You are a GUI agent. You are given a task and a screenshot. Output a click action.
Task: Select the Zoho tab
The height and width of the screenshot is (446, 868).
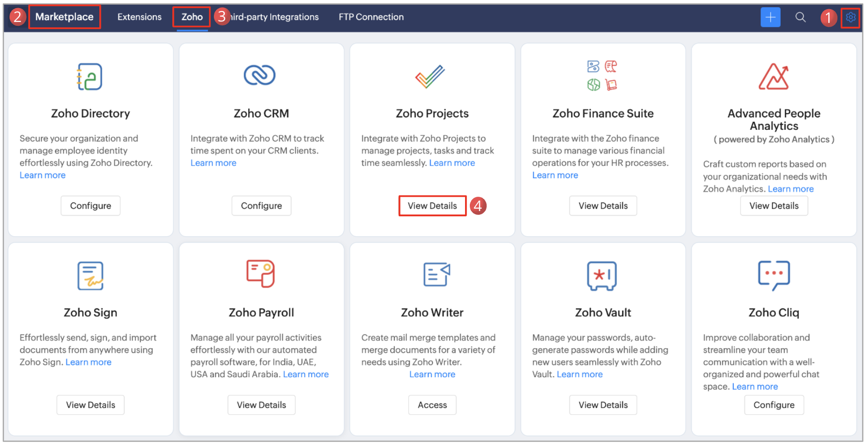192,17
